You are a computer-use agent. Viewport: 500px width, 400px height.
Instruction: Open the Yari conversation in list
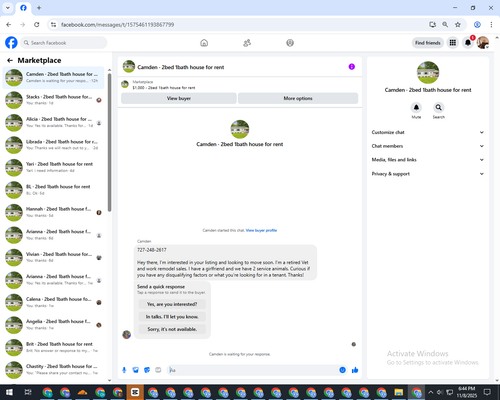53,167
